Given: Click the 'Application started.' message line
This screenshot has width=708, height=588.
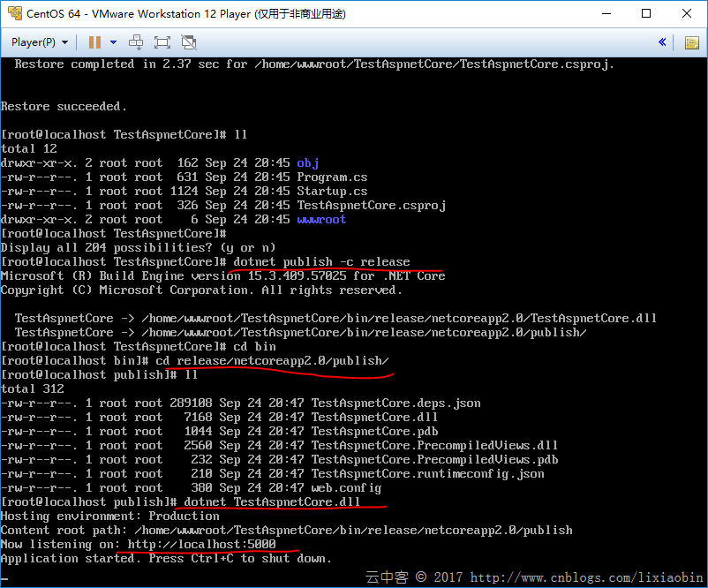Looking at the screenshot, I should tap(166, 559).
